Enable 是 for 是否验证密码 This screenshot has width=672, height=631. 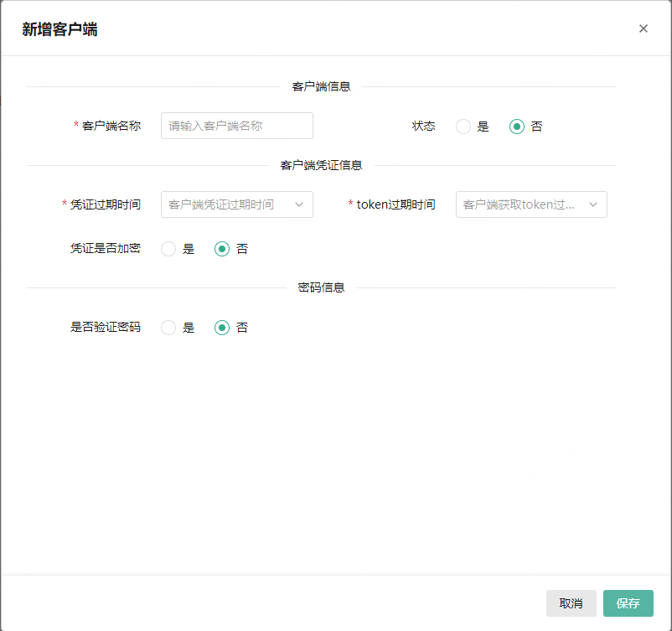click(x=168, y=328)
